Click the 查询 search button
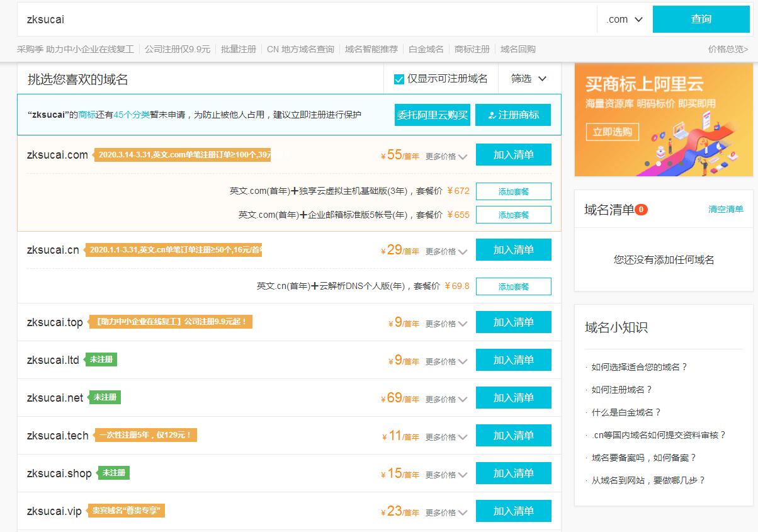This screenshot has height=532, width=758. [700, 20]
